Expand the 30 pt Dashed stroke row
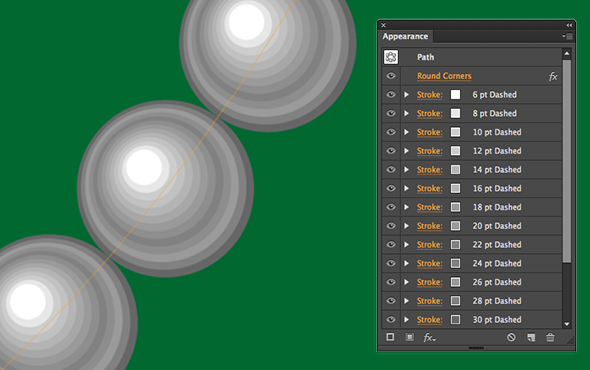590x370 pixels. tap(406, 320)
